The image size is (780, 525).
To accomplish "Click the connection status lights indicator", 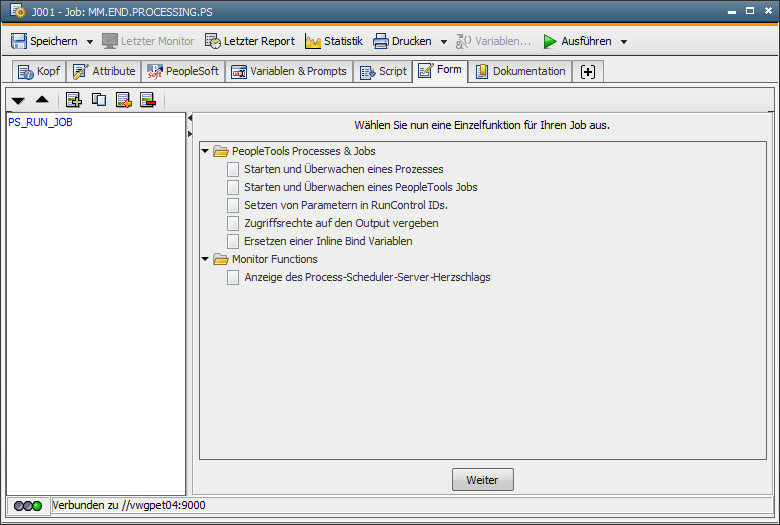I will coord(28,506).
